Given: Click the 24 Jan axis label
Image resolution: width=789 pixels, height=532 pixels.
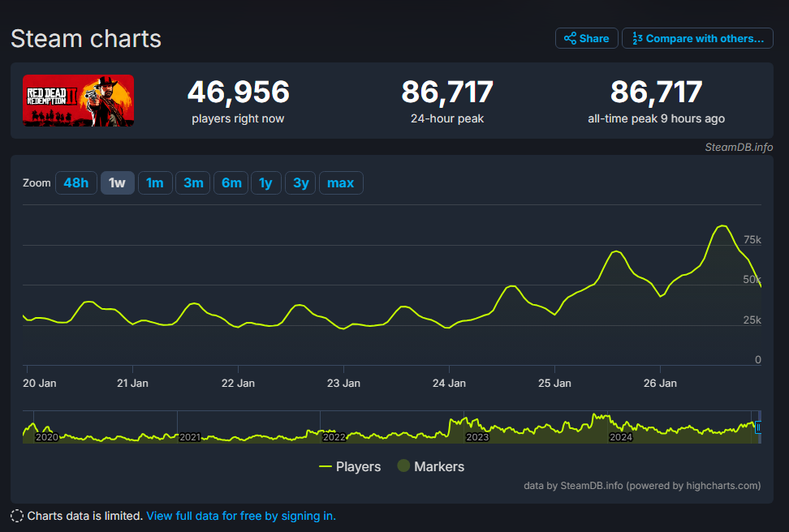Looking at the screenshot, I should [449, 383].
